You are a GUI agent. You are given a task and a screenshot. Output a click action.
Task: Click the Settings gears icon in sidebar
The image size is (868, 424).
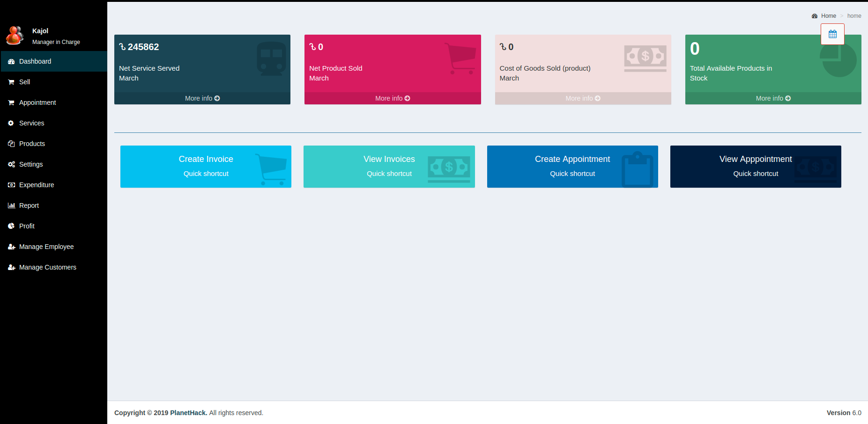click(x=11, y=164)
